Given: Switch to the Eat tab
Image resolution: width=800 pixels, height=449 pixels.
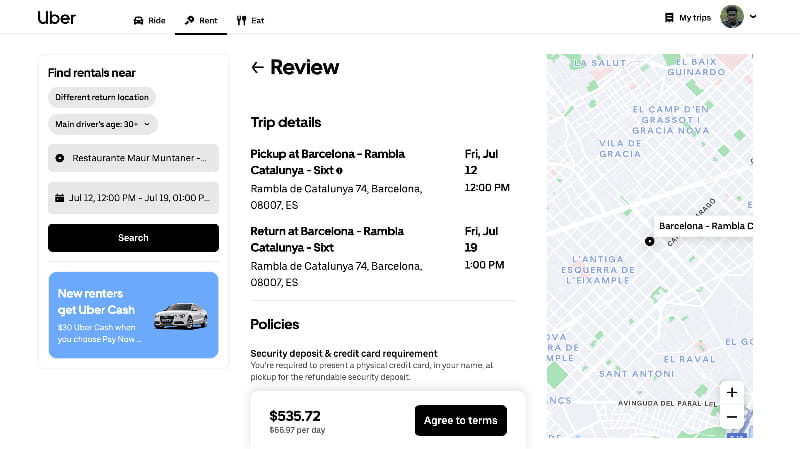Looking at the screenshot, I should [x=250, y=20].
